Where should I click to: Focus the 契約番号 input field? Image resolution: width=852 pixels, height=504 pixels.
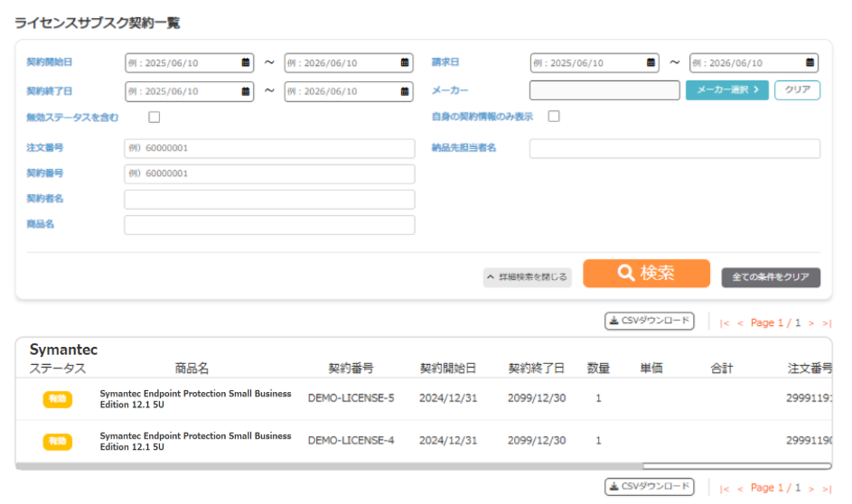pos(269,173)
